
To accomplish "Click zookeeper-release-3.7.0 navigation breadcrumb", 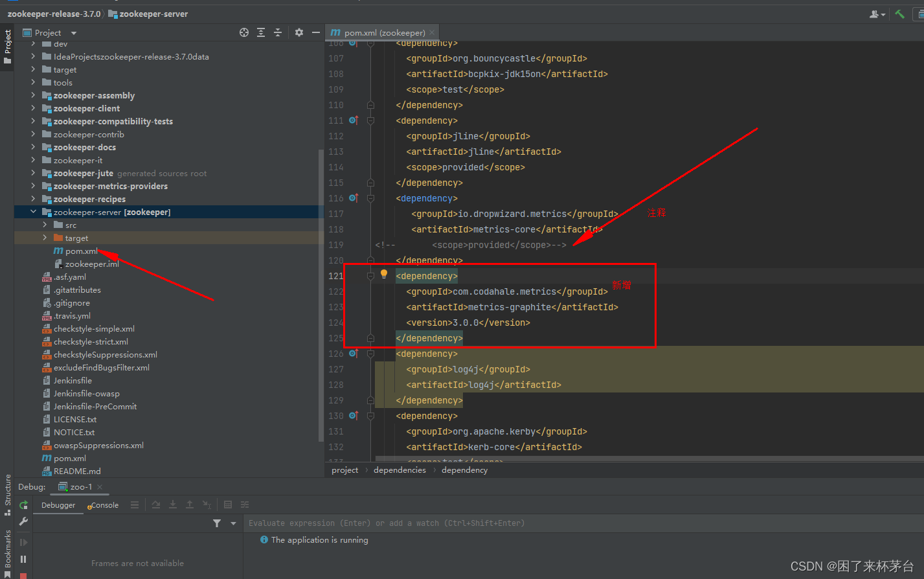I will click(x=54, y=14).
